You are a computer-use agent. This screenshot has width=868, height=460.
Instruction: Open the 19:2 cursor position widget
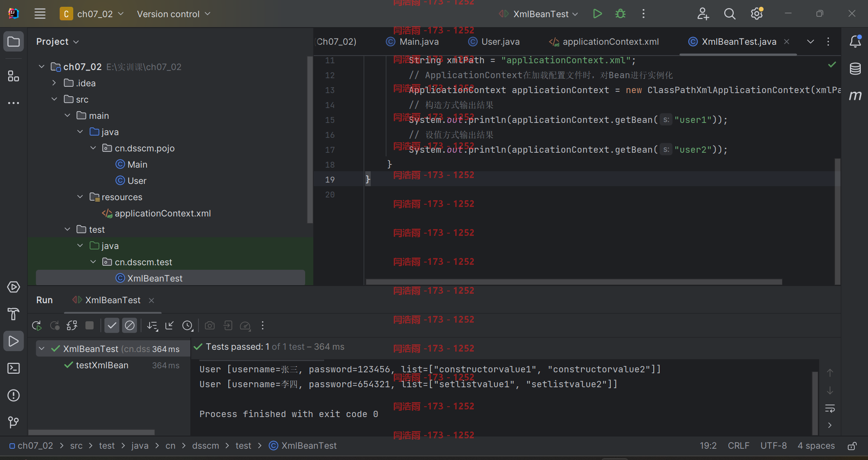pos(708,446)
